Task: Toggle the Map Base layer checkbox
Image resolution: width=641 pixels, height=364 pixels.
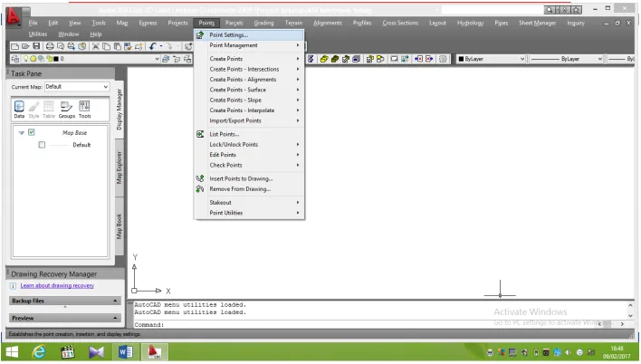Action: tap(32, 132)
